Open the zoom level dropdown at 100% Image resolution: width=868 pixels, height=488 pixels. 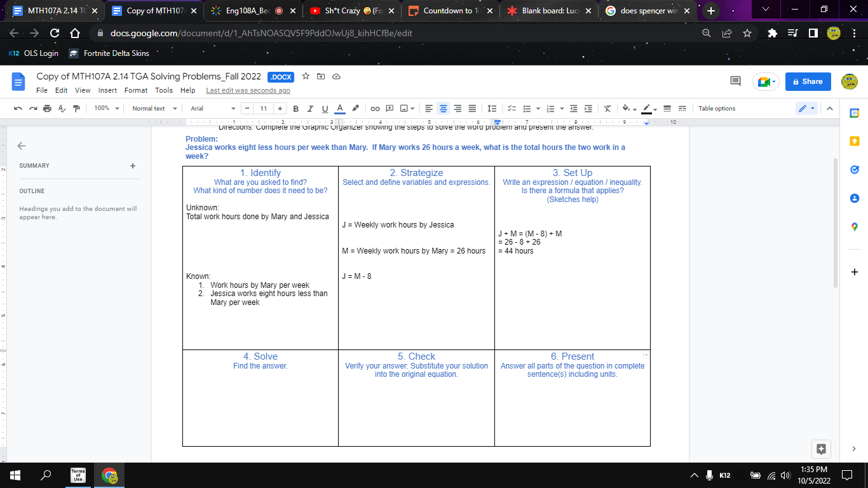click(x=104, y=108)
